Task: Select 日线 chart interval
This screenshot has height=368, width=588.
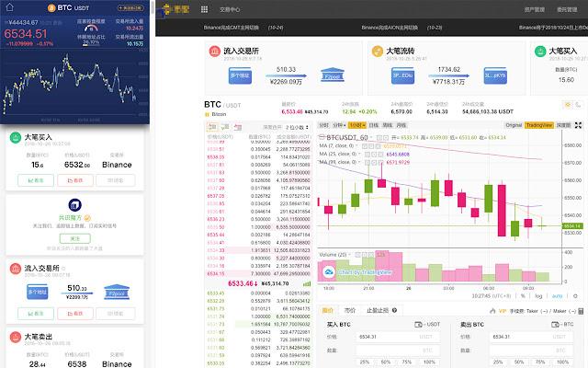Action: tap(374, 125)
